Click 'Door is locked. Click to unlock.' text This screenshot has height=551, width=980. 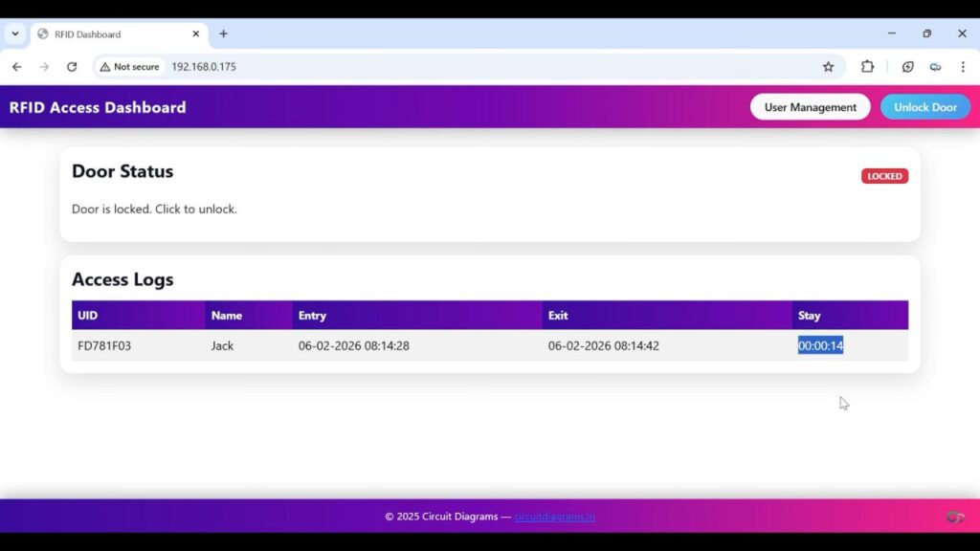tap(154, 209)
